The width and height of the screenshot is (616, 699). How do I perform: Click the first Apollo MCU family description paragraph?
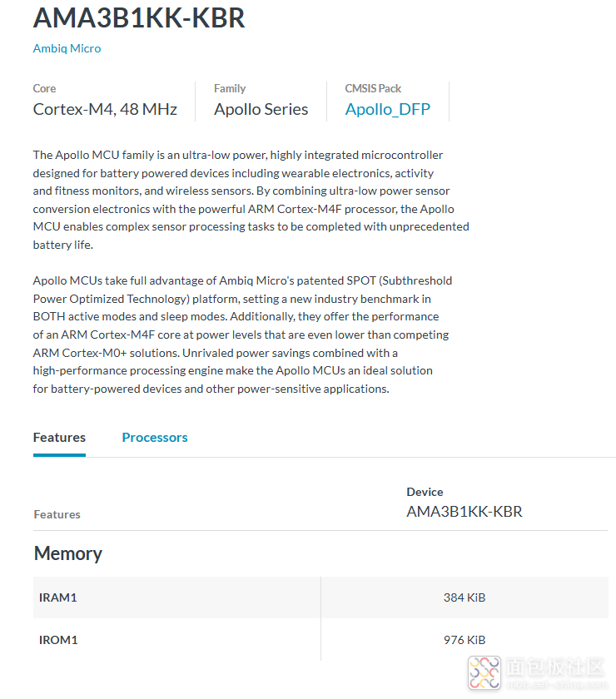pos(250,200)
